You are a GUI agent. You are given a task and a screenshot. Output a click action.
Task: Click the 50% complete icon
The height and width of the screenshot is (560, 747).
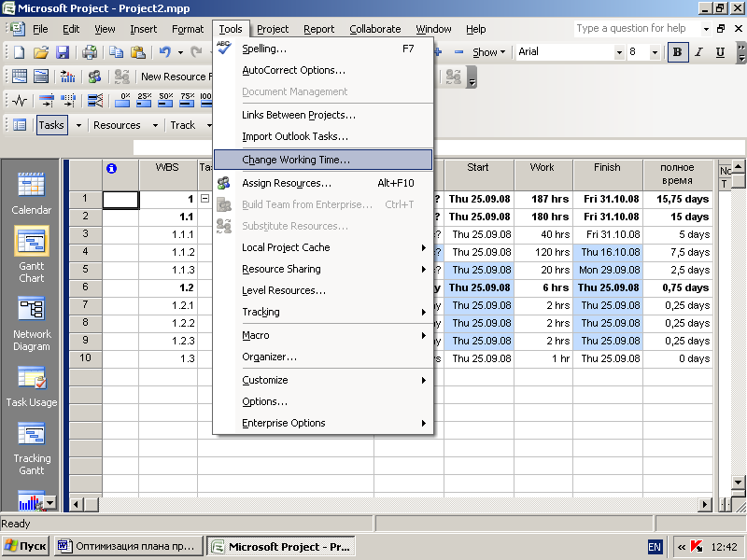coord(165,100)
